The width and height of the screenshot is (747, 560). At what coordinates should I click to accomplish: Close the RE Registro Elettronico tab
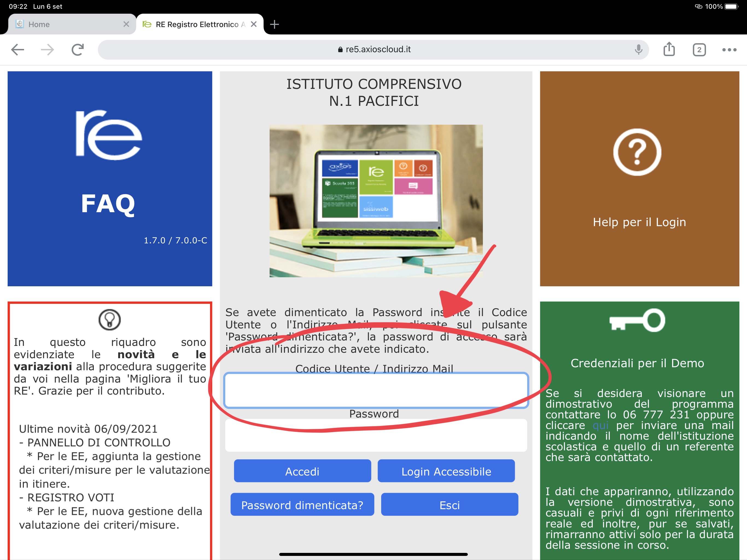point(254,24)
